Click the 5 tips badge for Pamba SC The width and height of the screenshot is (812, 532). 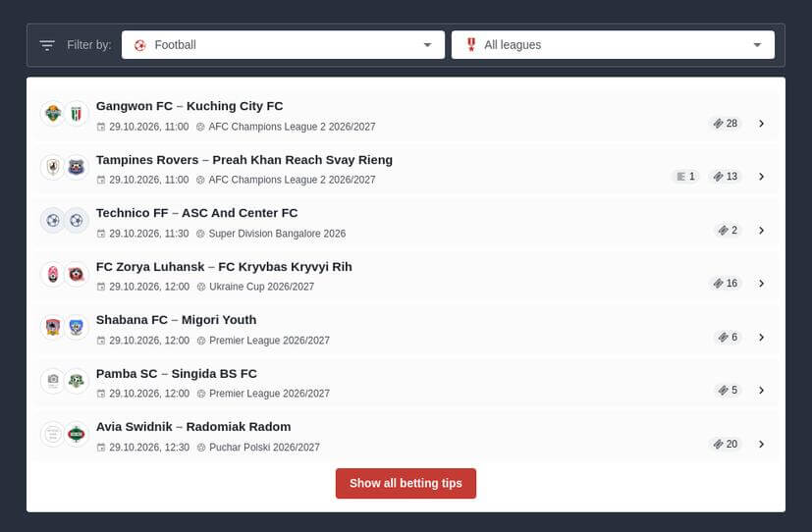point(728,391)
